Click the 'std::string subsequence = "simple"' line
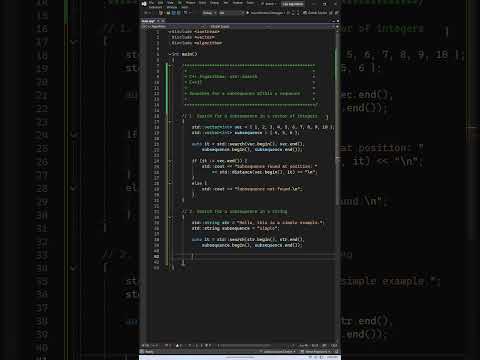Viewport: 480px width, 360px height. point(235,228)
